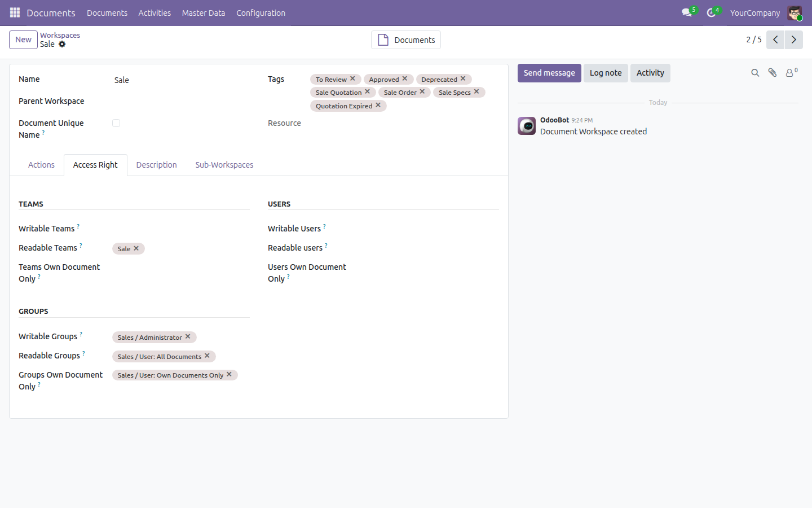Screen dimensions: 812x508
Task: Open the Teams Own Document Only field
Action: [x=181, y=268]
